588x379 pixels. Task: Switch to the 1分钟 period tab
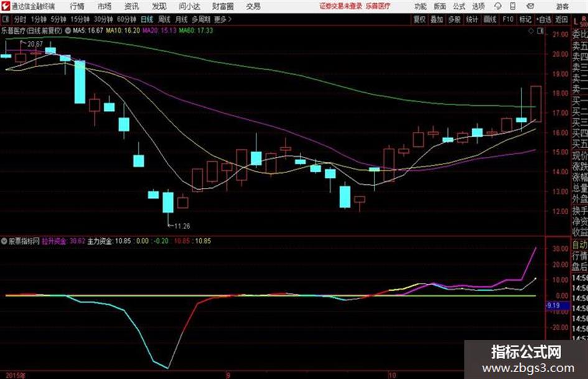pos(39,19)
